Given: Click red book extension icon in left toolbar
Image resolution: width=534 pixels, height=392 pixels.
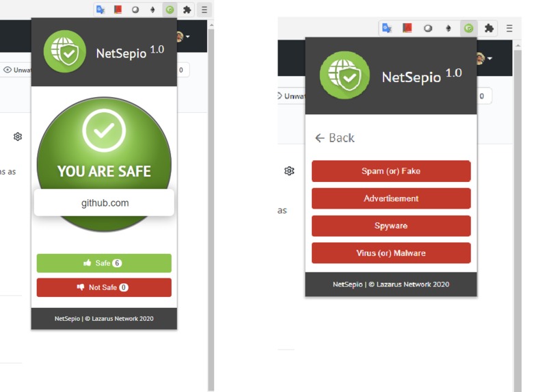Looking at the screenshot, I should coord(118,10).
